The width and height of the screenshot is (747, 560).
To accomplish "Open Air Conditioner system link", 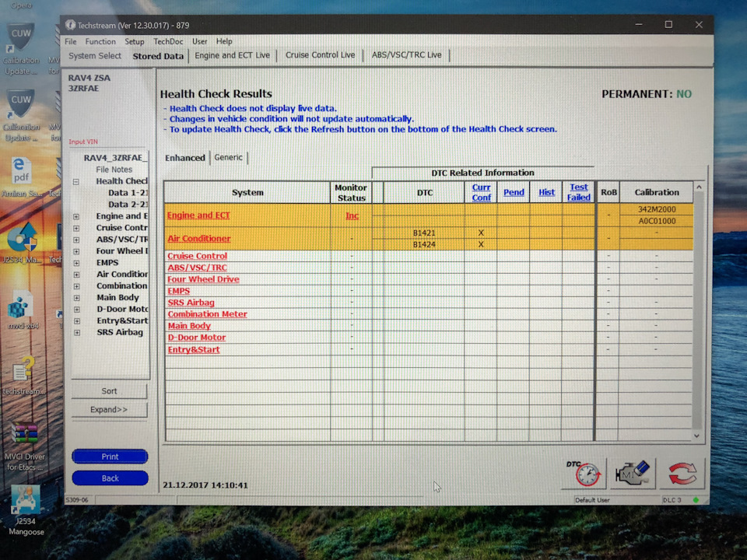I will click(x=198, y=239).
